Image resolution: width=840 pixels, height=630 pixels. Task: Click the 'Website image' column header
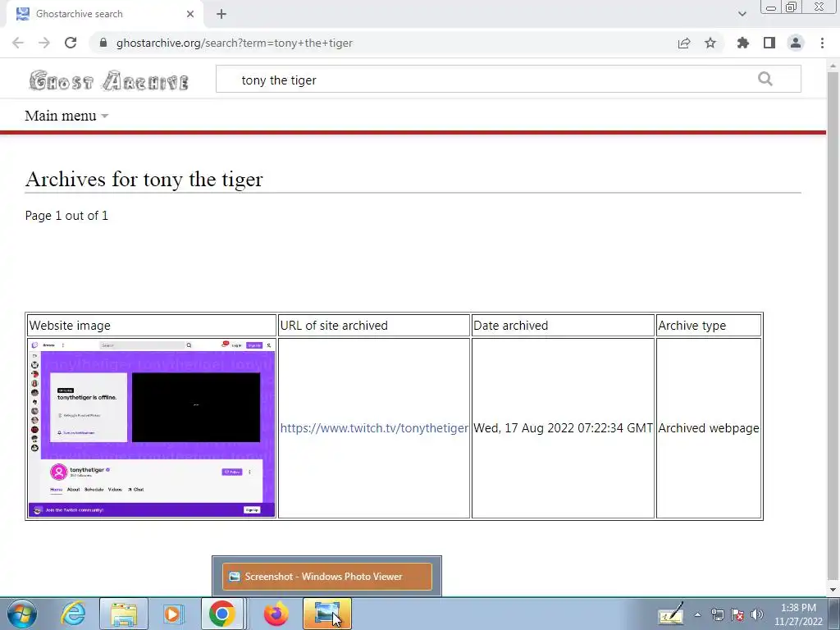(151, 326)
